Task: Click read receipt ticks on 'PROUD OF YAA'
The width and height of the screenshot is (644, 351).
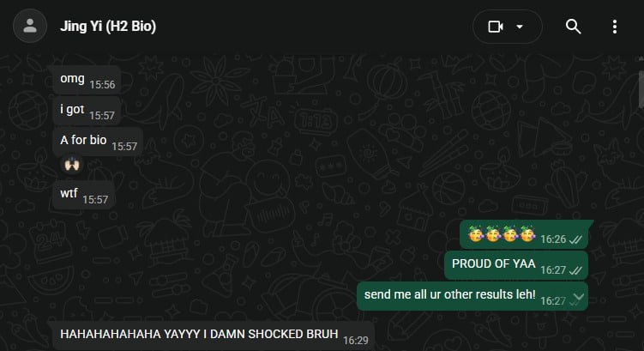Action: tap(575, 270)
